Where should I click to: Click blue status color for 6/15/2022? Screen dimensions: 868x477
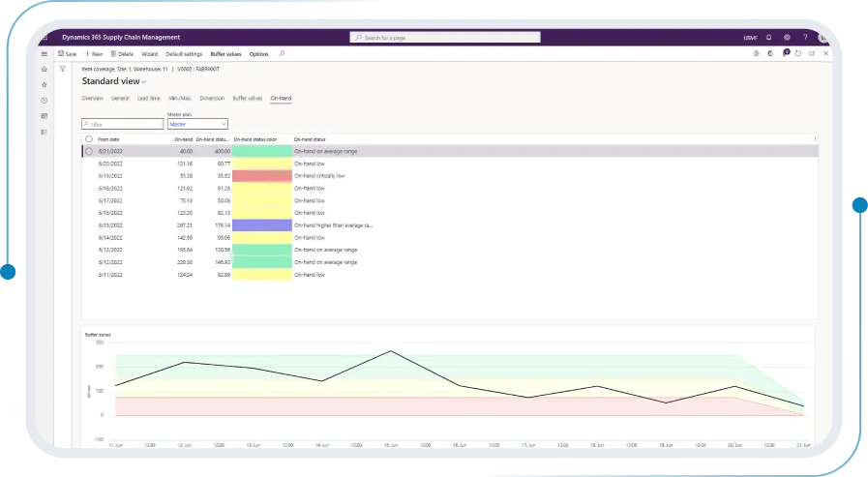[262, 225]
